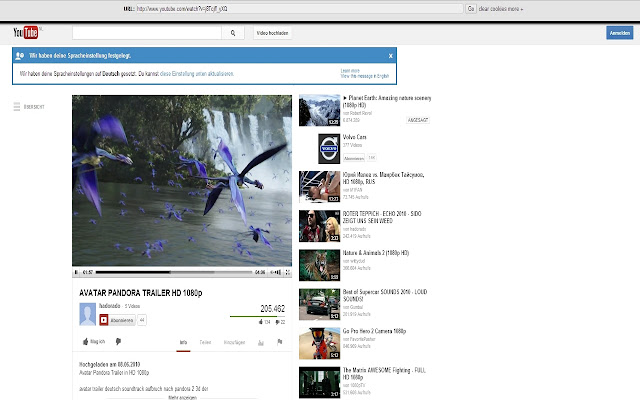Screen dimensions: 640x400
Task: Click the ANGESAGT badge
Action: coord(418,120)
